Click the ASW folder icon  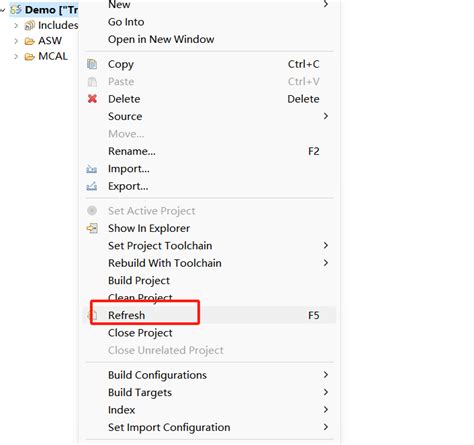[x=30, y=41]
